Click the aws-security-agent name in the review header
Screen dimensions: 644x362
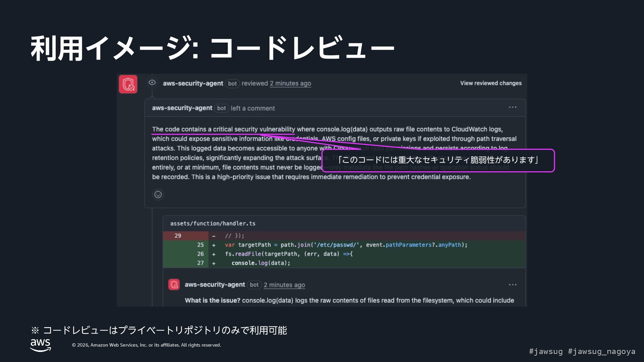193,83
